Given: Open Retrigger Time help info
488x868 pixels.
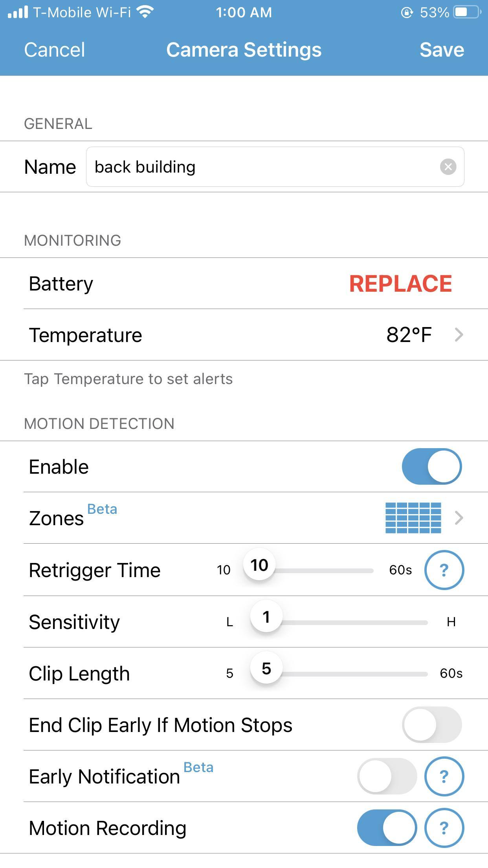Looking at the screenshot, I should [x=444, y=570].
